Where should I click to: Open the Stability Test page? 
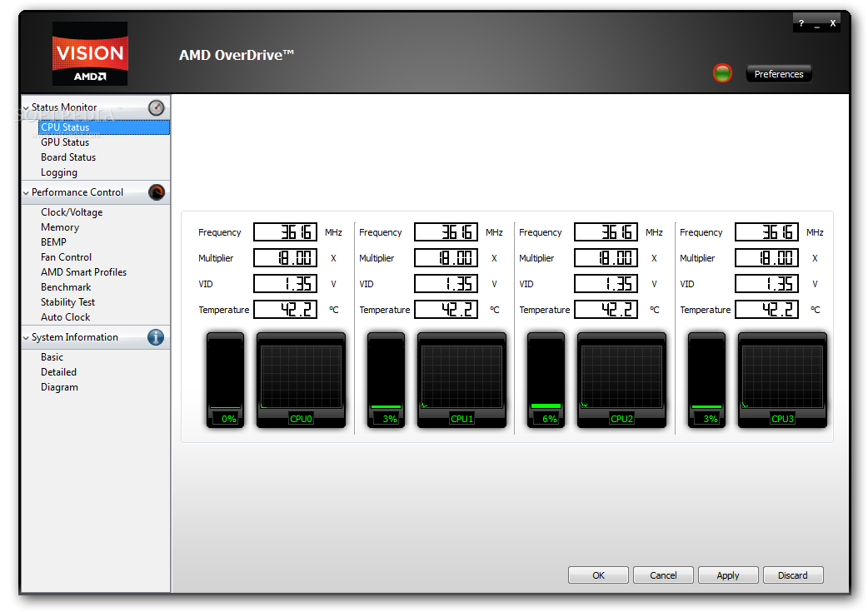click(67, 301)
